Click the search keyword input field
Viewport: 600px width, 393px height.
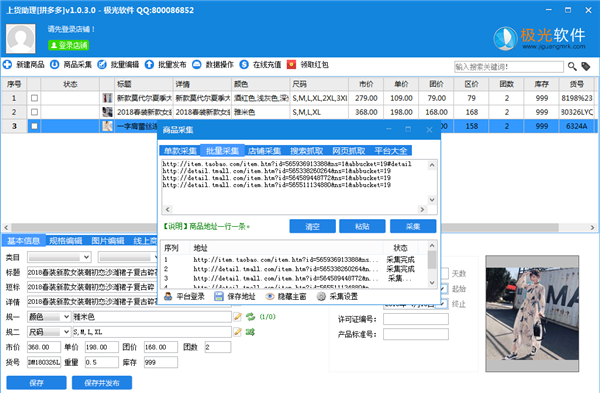[x=509, y=67]
